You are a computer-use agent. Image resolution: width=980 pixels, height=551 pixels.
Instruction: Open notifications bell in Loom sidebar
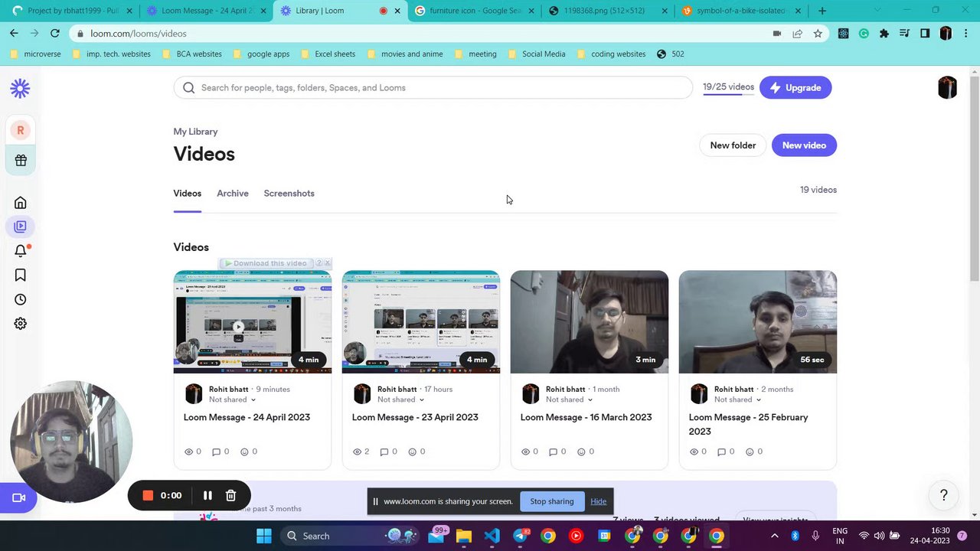[x=21, y=251]
